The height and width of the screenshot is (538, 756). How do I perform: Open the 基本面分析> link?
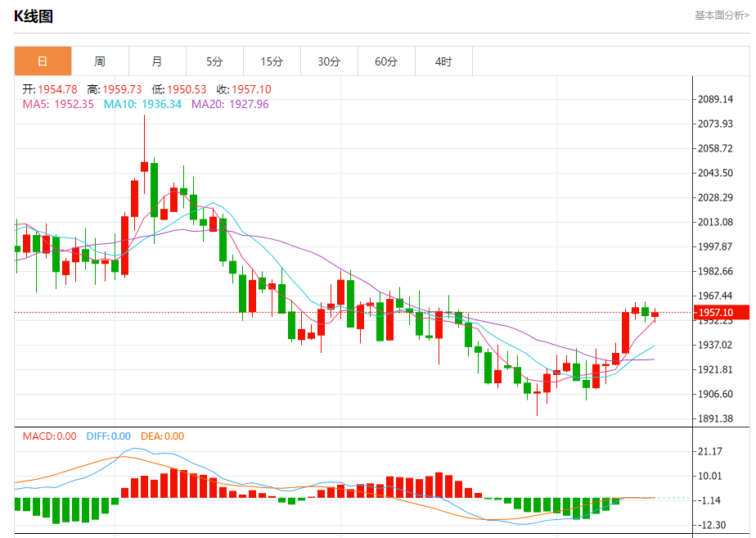coord(722,16)
